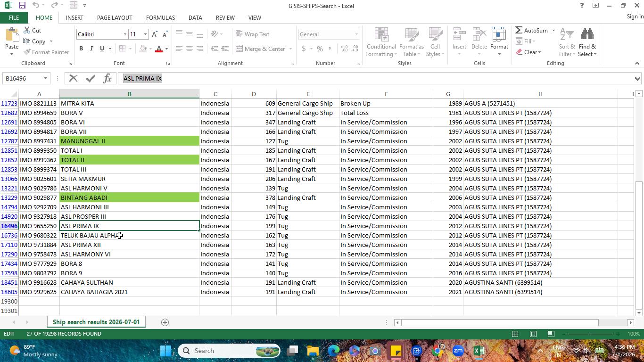Viewport: 644px width, 362px height.
Task: Toggle Italic formatting
Action: [91, 49]
